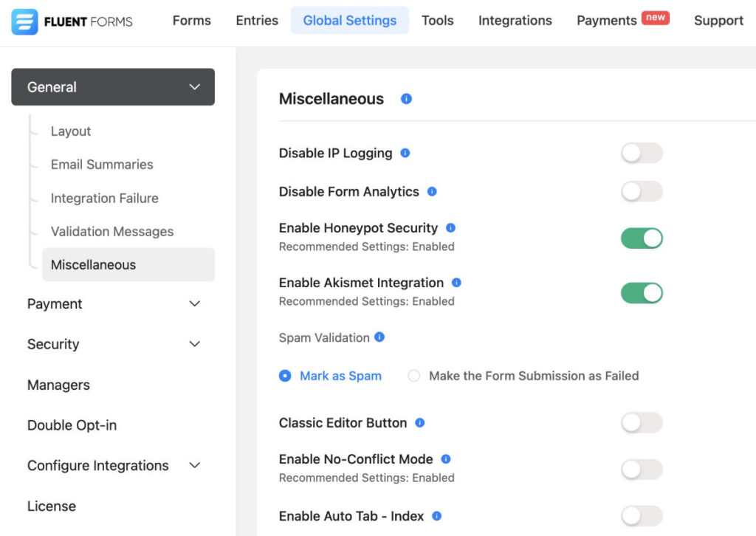Click the info icon beside Enable Auto Tab - Index

click(x=436, y=515)
